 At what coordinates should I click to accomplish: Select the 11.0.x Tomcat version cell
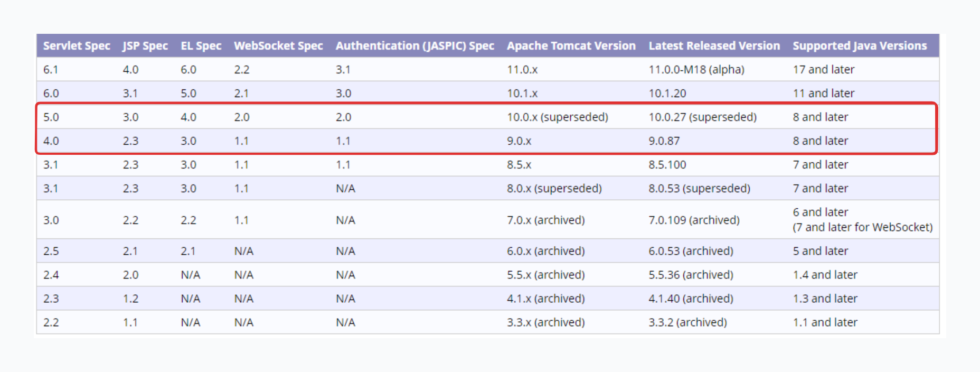(x=522, y=70)
